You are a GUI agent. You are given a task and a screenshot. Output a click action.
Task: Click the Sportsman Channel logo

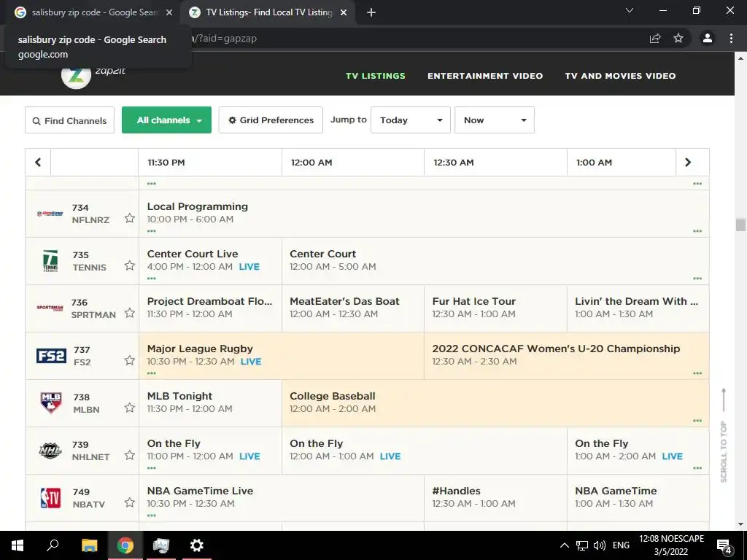tap(50, 308)
